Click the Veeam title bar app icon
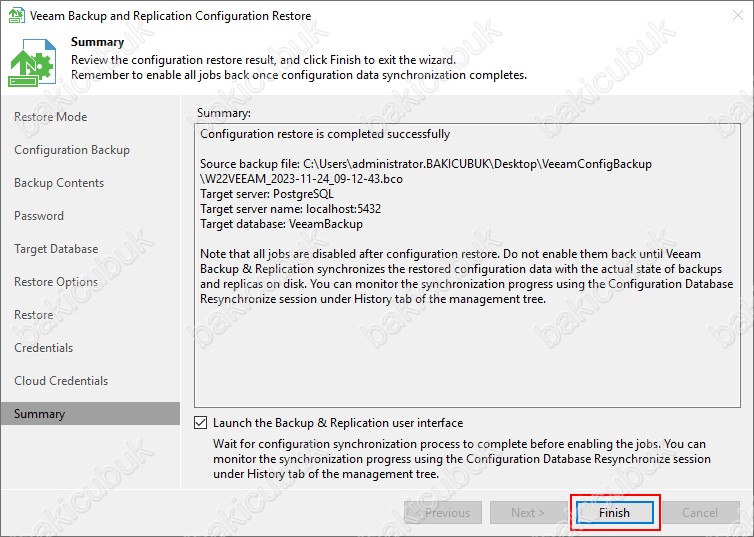 16,15
